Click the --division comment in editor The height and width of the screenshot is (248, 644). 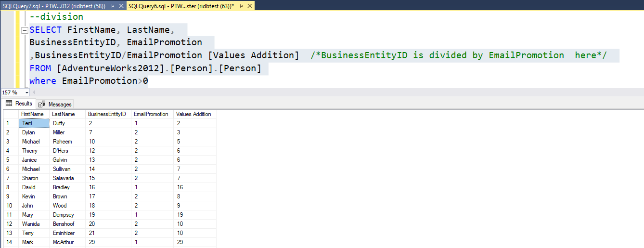click(x=56, y=17)
